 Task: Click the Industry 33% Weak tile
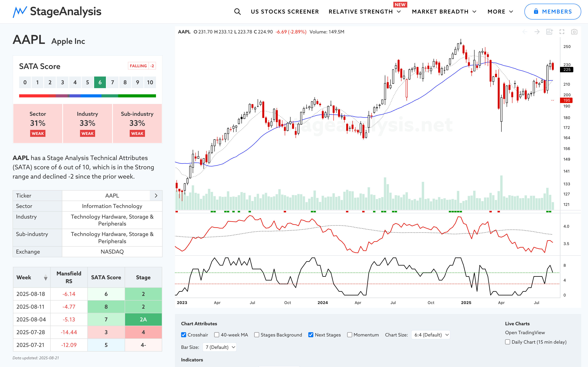click(87, 123)
